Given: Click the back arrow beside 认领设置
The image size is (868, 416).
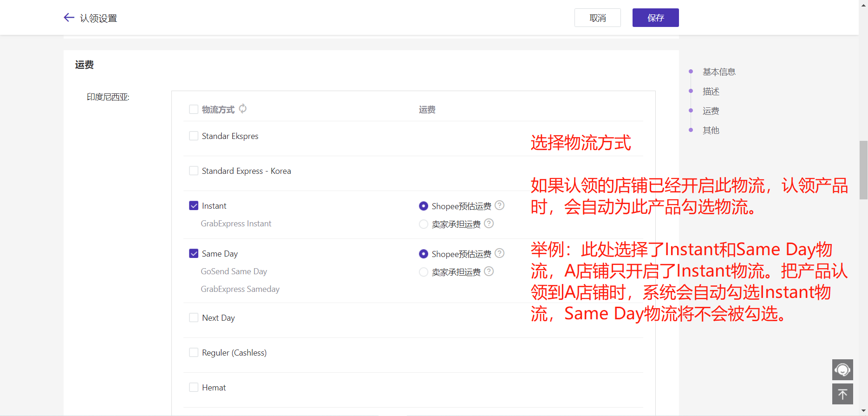Looking at the screenshot, I should pos(69,18).
